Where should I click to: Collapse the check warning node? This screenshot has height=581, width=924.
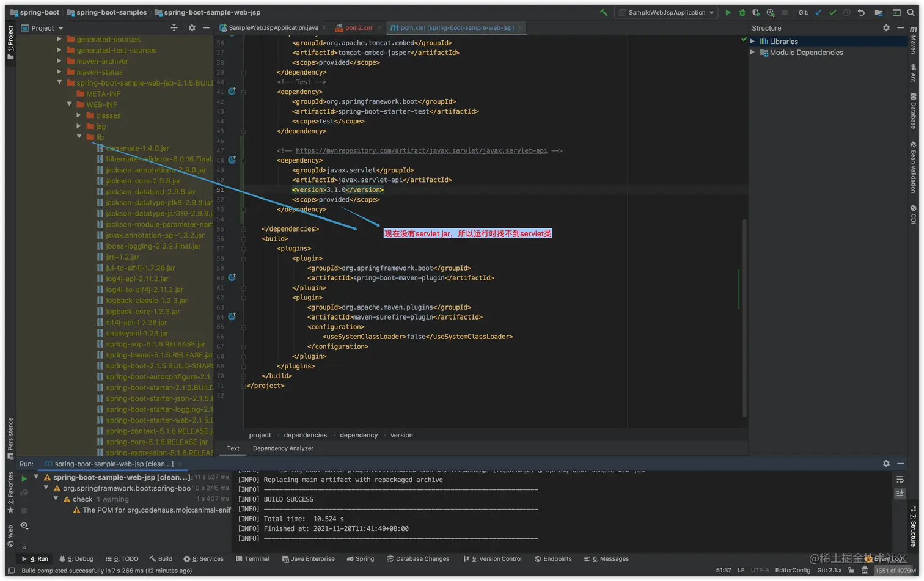pos(56,499)
